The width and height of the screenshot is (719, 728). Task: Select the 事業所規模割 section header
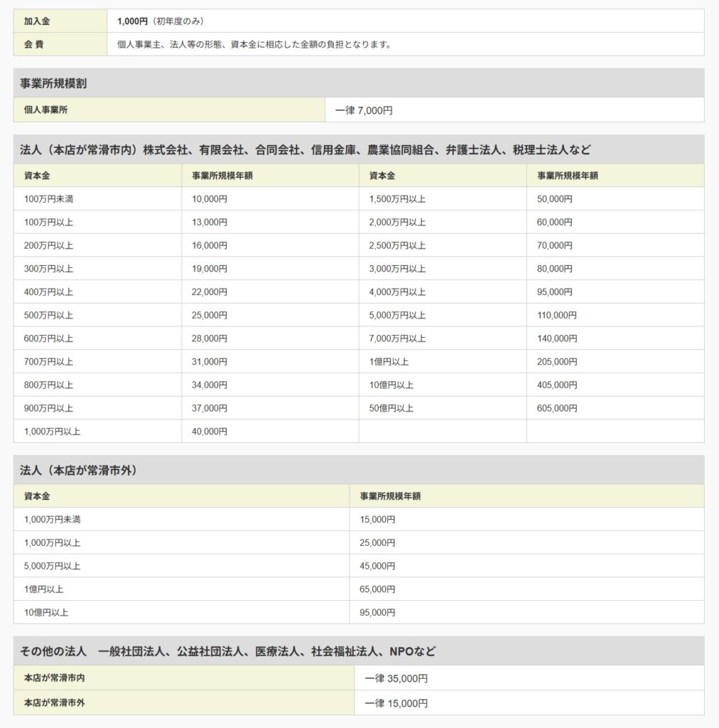tap(53, 83)
